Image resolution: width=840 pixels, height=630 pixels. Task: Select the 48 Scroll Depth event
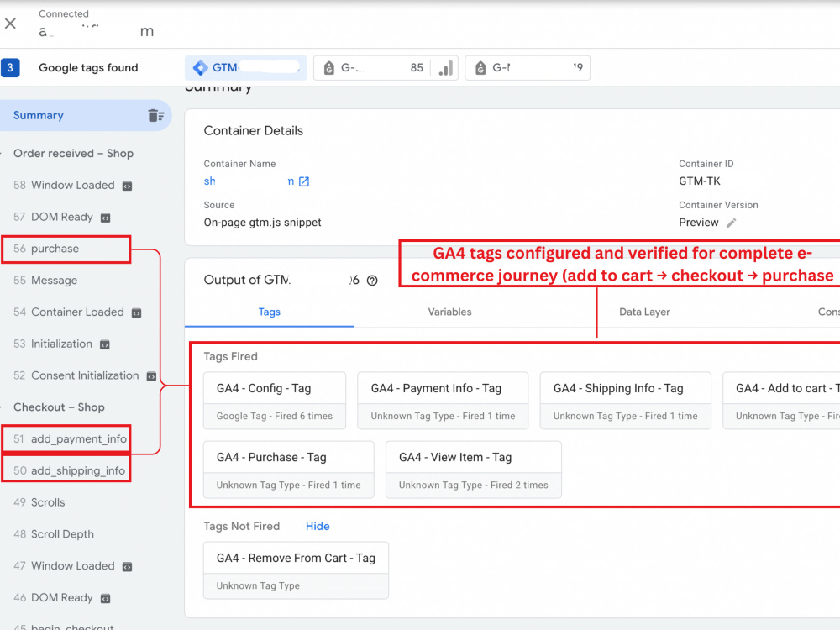(54, 534)
